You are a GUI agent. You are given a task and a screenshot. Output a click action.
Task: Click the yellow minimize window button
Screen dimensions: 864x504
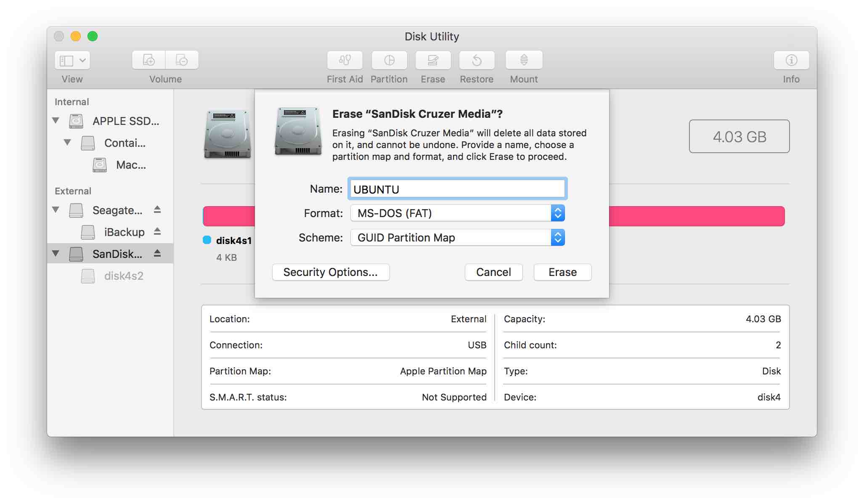pyautogui.click(x=76, y=36)
